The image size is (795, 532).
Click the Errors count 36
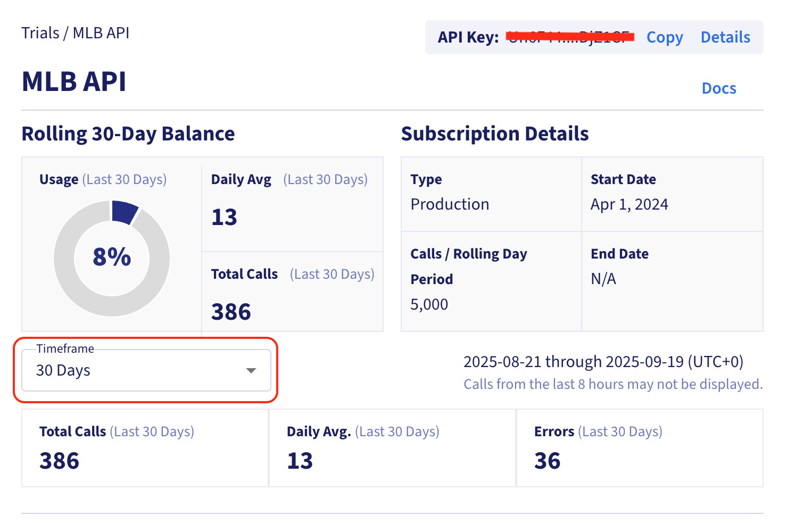548,461
